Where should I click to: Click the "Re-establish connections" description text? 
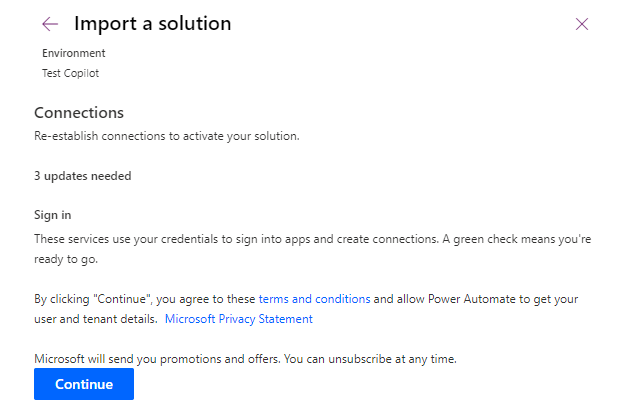pos(166,136)
